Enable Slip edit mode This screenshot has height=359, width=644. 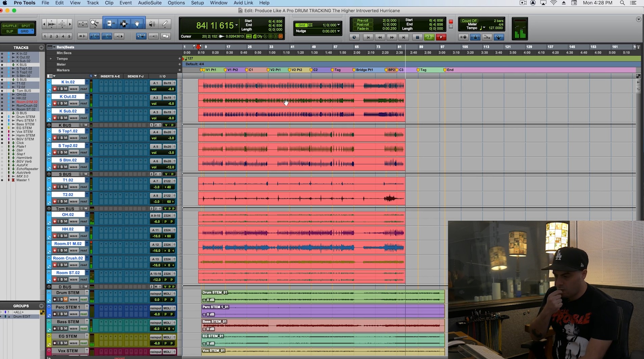coord(9,31)
